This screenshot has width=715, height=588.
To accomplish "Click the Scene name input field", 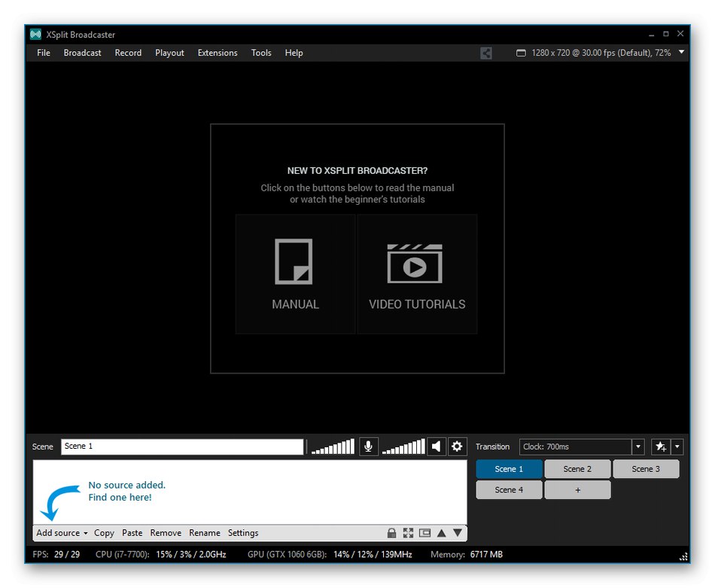I will point(182,446).
